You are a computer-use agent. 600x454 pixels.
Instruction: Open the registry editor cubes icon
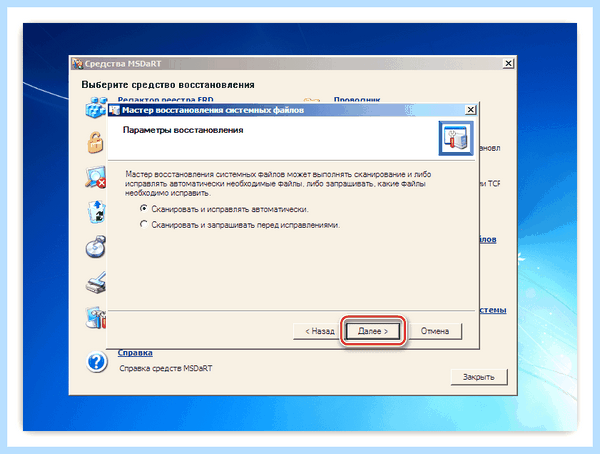95,107
